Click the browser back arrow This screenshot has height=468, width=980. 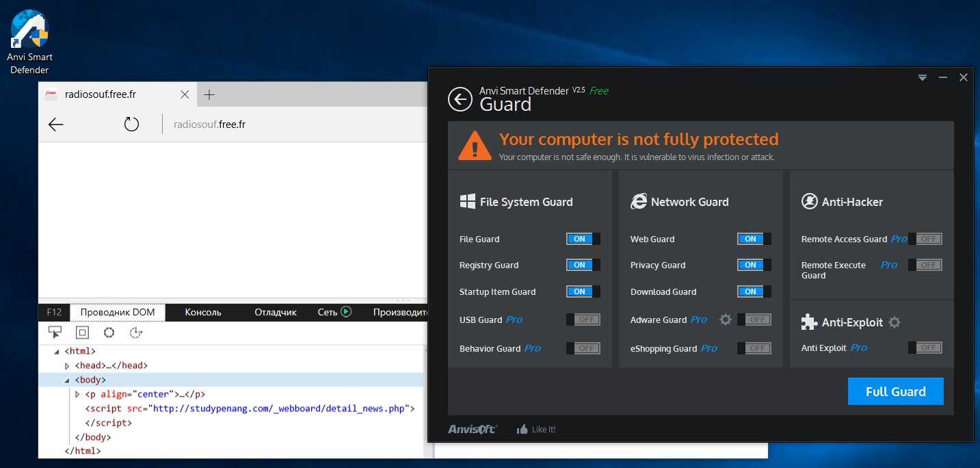point(56,125)
